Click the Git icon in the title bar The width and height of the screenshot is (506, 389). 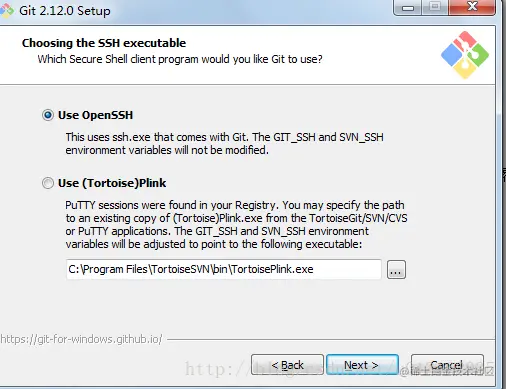click(x=7, y=11)
